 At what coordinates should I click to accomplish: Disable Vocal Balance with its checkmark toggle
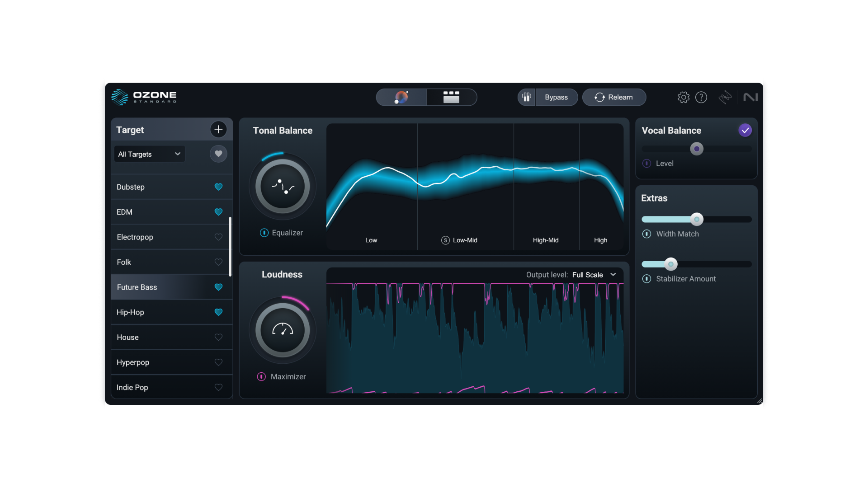pyautogui.click(x=745, y=130)
